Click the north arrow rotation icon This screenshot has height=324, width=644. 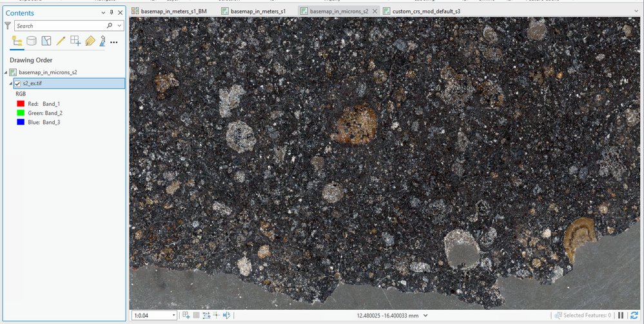(x=226, y=316)
